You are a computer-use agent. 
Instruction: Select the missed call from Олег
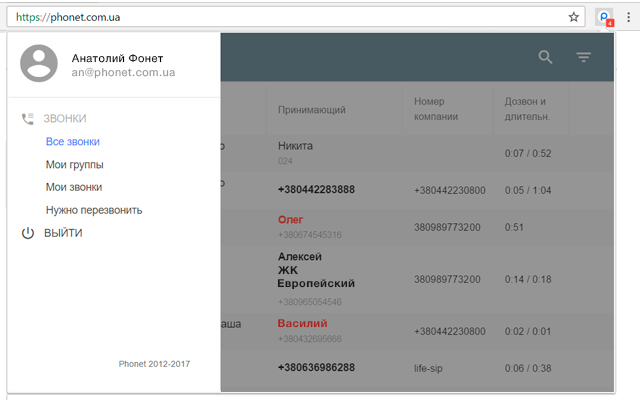291,220
